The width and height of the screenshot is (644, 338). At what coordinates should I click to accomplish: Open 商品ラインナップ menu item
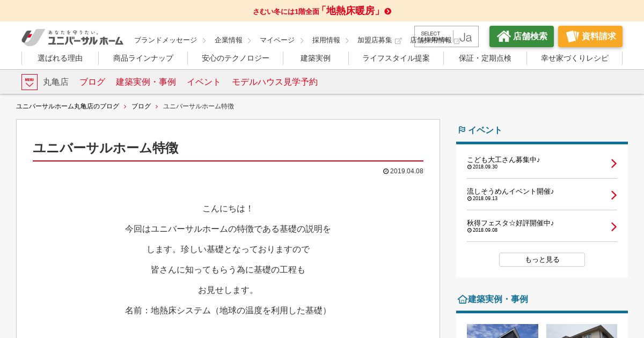click(x=143, y=58)
